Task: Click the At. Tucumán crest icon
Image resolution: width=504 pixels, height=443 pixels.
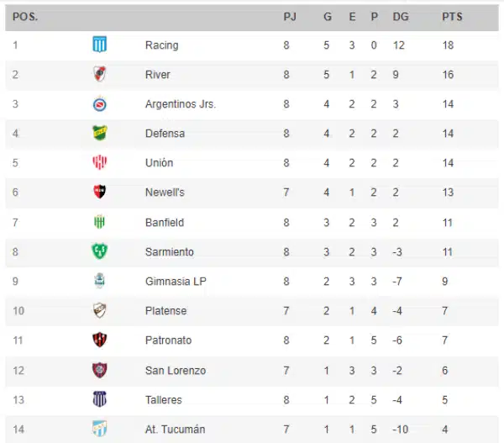Action: 100,429
